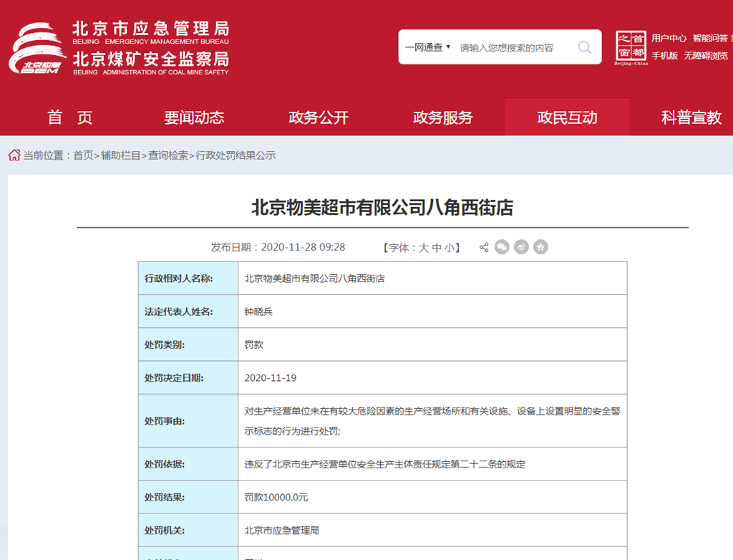Switch to 手机版 mobile version
Image resolution: width=733 pixels, height=560 pixels.
point(665,56)
